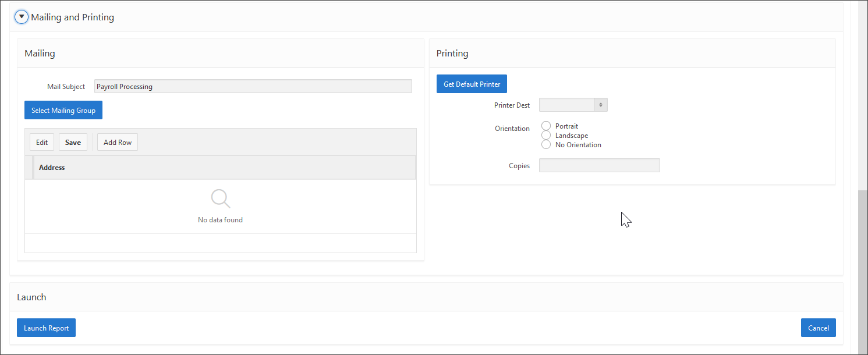Add Row to the address grid
The height and width of the screenshot is (355, 868).
pyautogui.click(x=118, y=143)
